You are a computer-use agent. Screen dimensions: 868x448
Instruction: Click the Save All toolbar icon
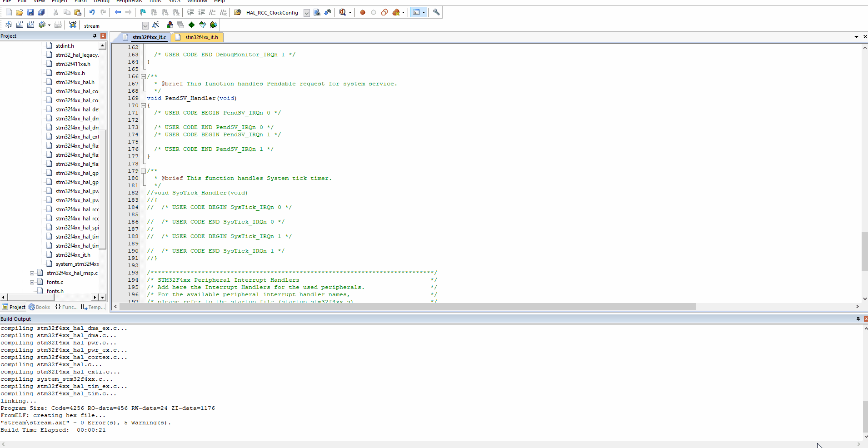pos(41,12)
